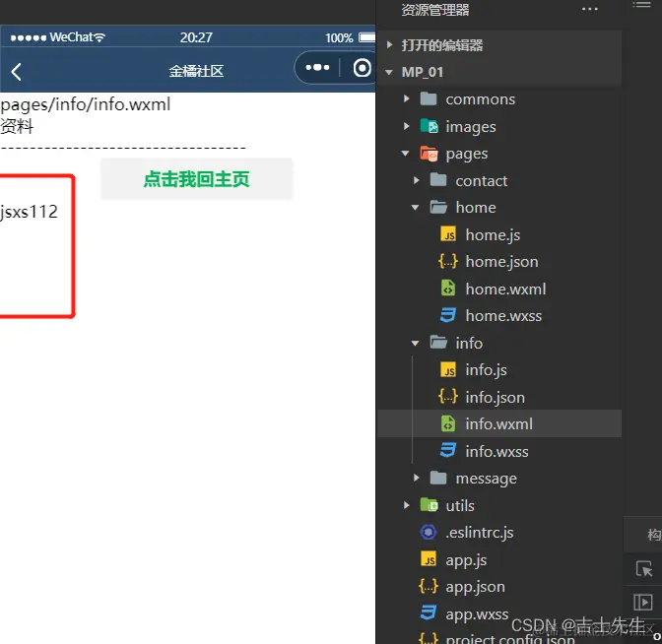662x644 pixels.
Task: Click the mini program close circle icon
Action: 362,68
